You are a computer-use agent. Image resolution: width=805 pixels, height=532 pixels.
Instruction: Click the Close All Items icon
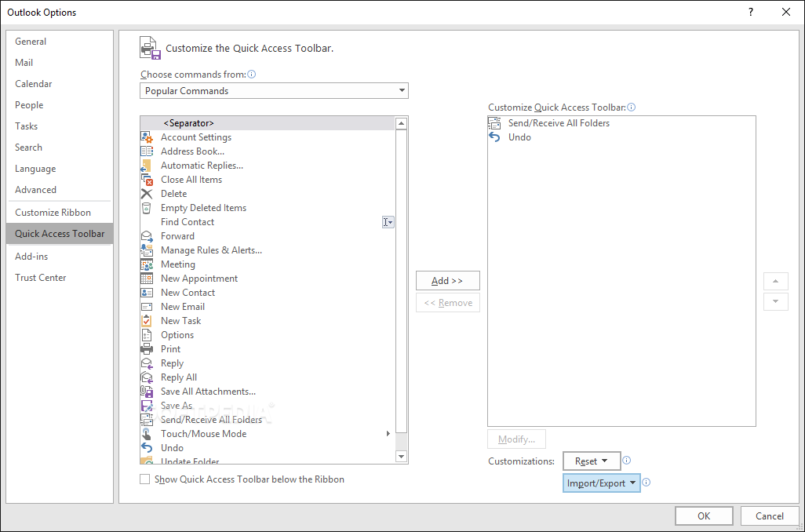[x=147, y=180]
